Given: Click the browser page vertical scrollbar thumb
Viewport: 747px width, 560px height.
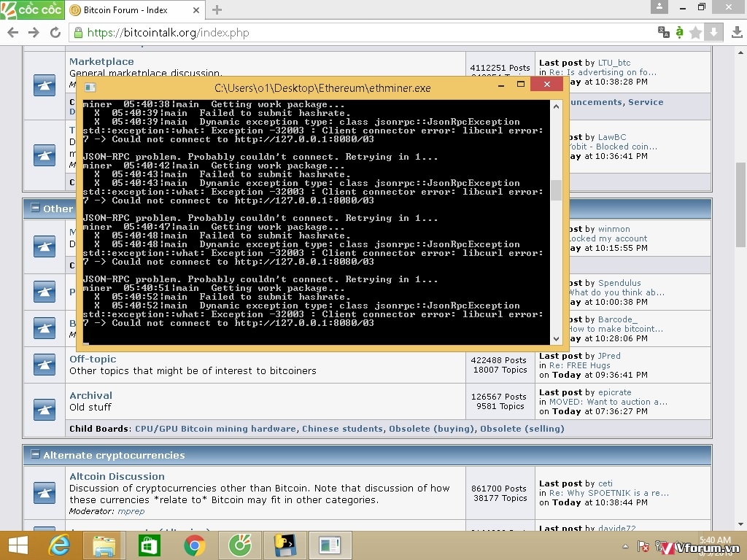Looking at the screenshot, I should [x=741, y=205].
